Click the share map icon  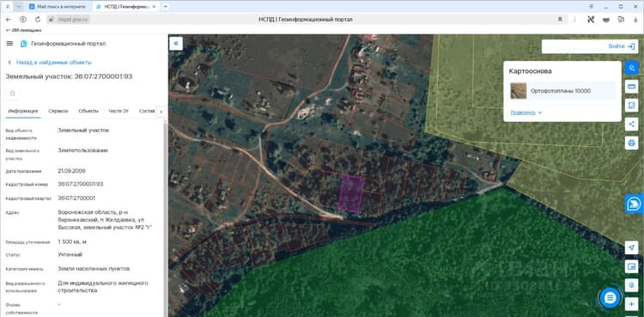[631, 125]
